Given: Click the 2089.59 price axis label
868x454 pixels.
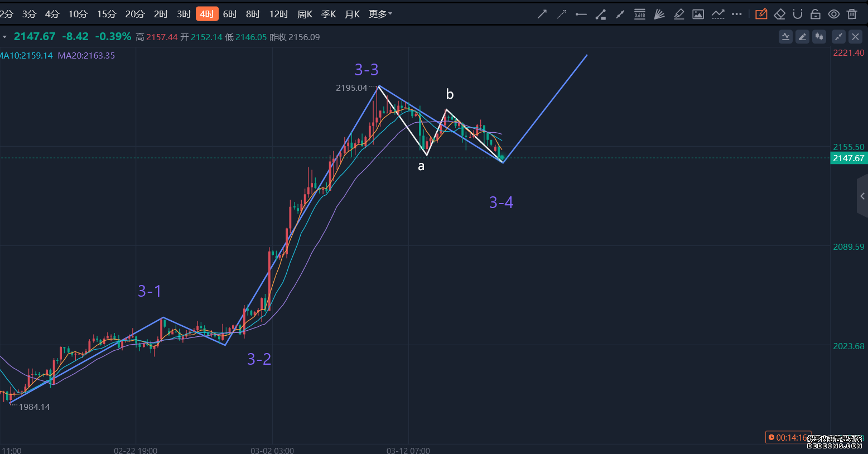Looking at the screenshot, I should 848,247.
